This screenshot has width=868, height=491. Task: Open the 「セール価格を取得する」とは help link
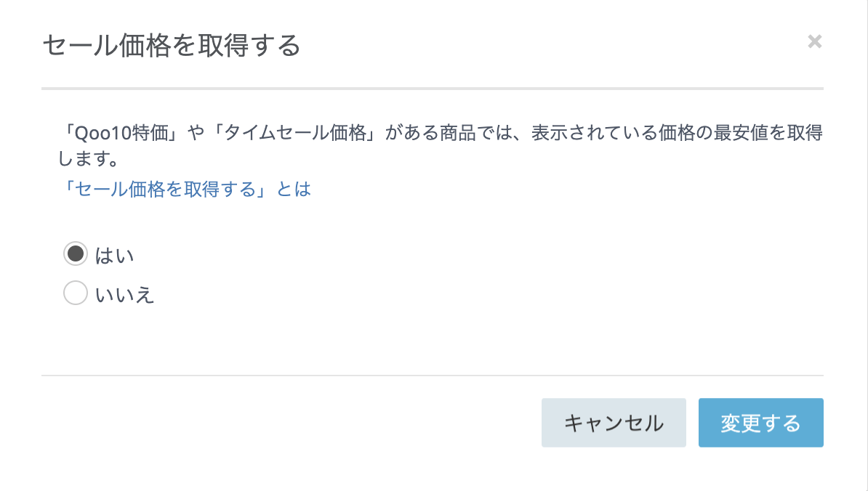click(x=185, y=190)
